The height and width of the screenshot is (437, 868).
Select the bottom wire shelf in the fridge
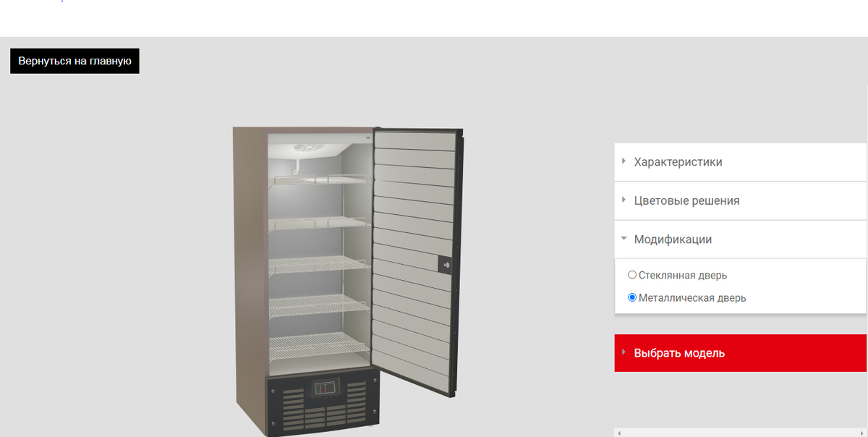(x=318, y=346)
